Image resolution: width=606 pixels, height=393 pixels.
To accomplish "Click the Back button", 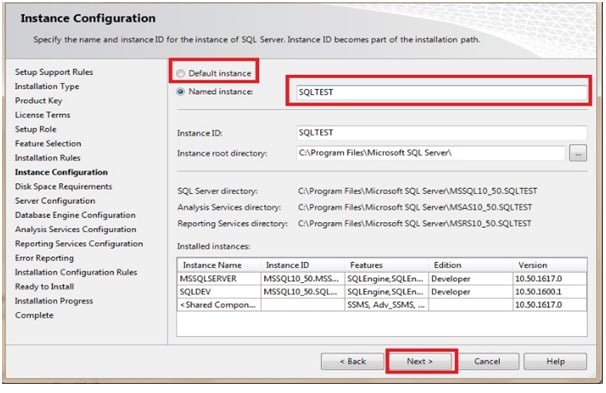I will tap(352, 361).
